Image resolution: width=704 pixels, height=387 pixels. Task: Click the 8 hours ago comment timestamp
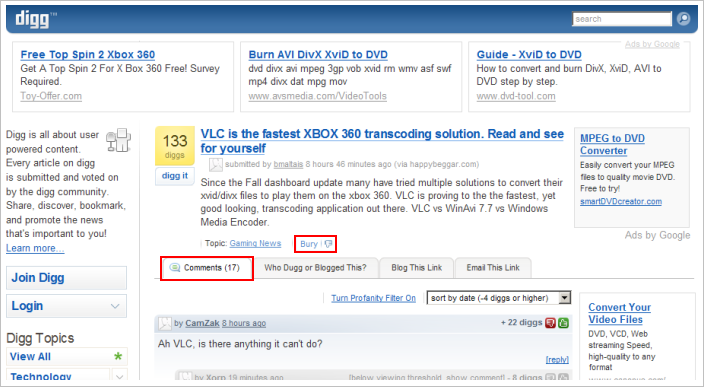(x=244, y=323)
